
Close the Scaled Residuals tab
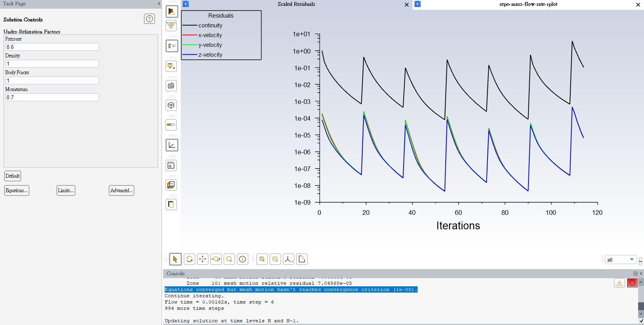407,5
